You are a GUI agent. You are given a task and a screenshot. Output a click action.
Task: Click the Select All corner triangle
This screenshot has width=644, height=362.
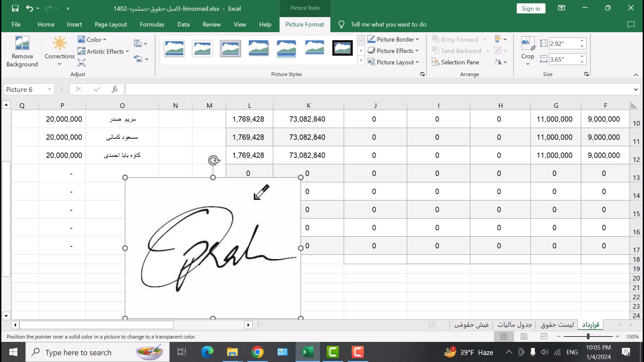pyautogui.click(x=634, y=105)
